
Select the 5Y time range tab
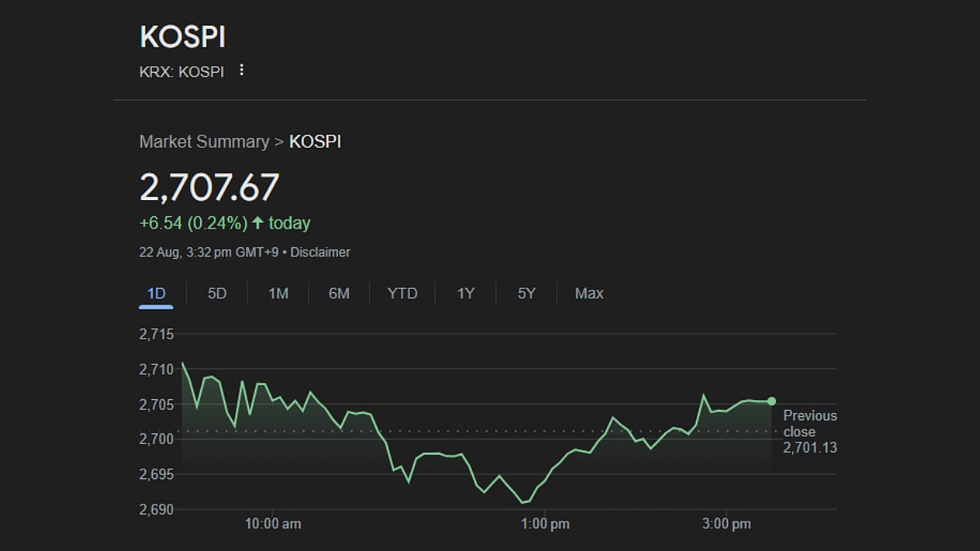(527, 293)
